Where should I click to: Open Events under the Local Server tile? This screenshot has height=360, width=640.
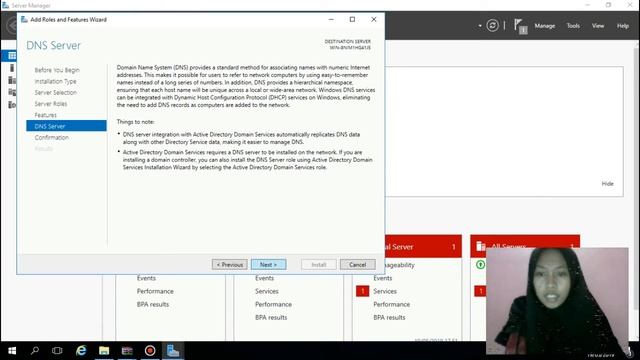(x=382, y=278)
